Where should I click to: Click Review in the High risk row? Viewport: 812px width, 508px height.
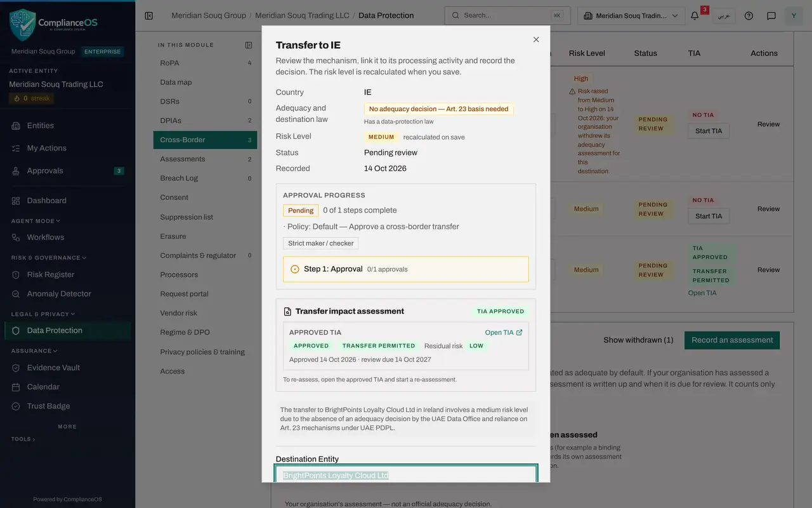768,124
